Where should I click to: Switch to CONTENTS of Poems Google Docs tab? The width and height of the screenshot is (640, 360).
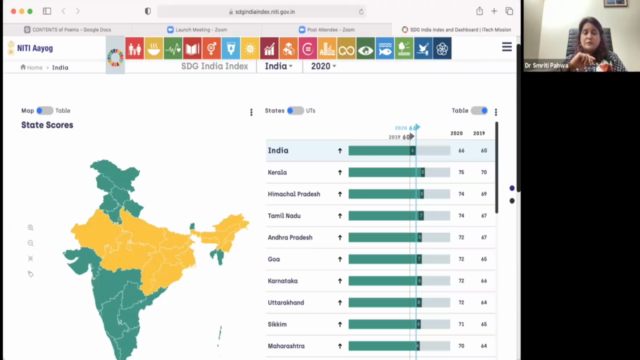pos(68,30)
